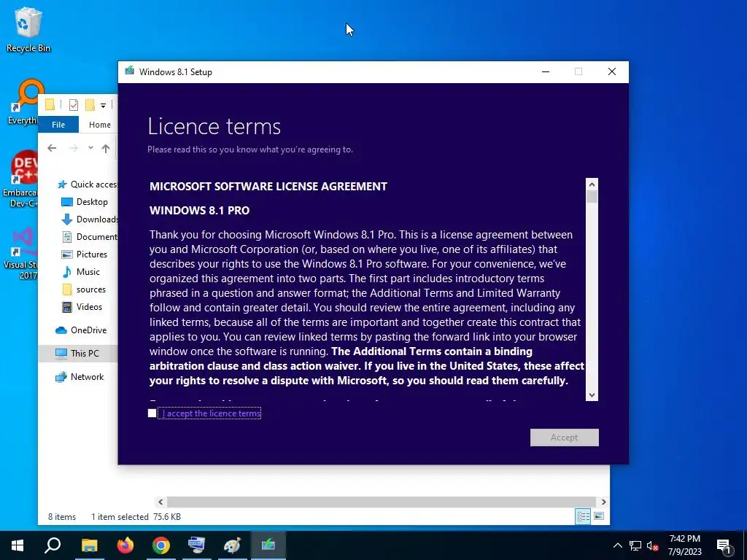Image resolution: width=747 pixels, height=560 pixels.
Task: Click the Embarcadero Dev-C++ desktop shortcut
Action: click(20, 179)
